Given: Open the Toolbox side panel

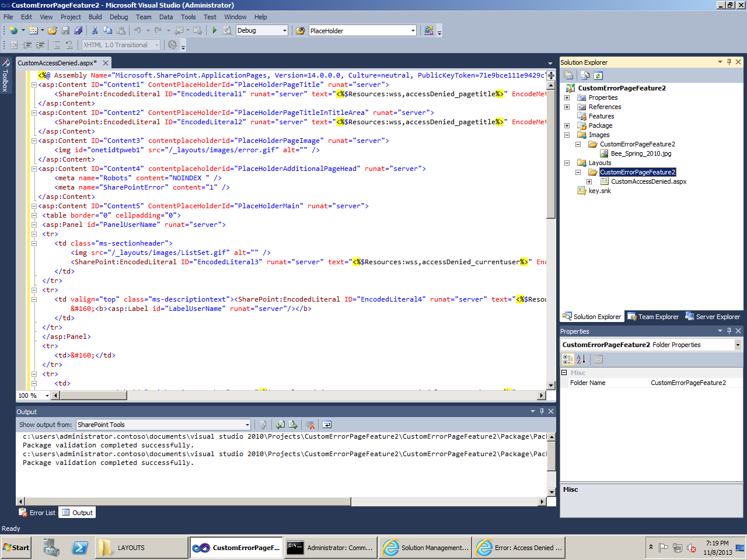Looking at the screenshot, I should coord(5,75).
